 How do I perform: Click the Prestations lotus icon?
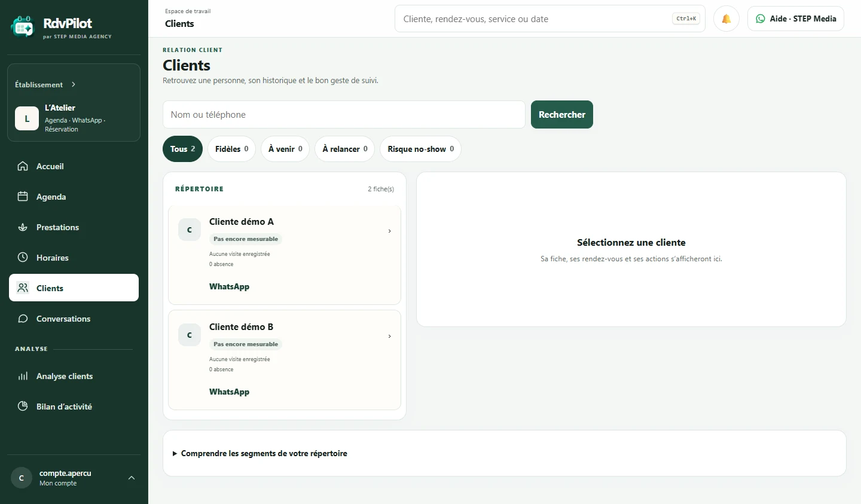point(23,227)
